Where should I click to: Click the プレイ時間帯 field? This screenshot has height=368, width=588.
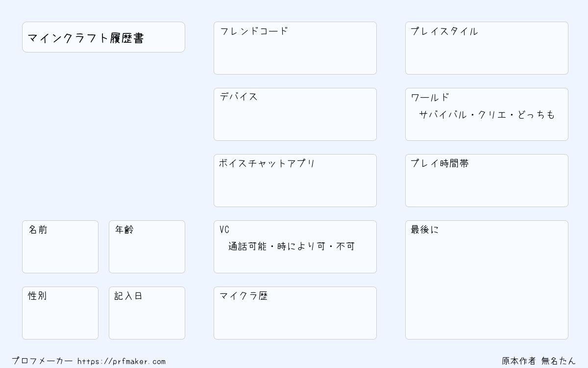(x=487, y=181)
